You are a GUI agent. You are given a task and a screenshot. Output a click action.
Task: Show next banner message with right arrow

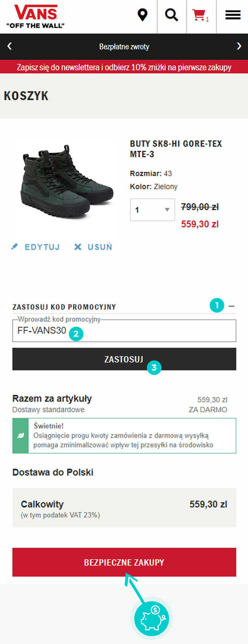(239, 46)
